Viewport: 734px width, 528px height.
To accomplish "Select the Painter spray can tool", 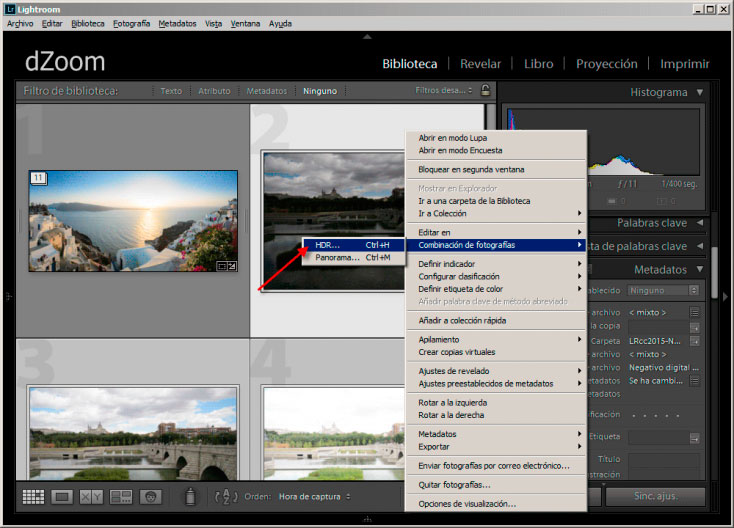I will (190, 497).
